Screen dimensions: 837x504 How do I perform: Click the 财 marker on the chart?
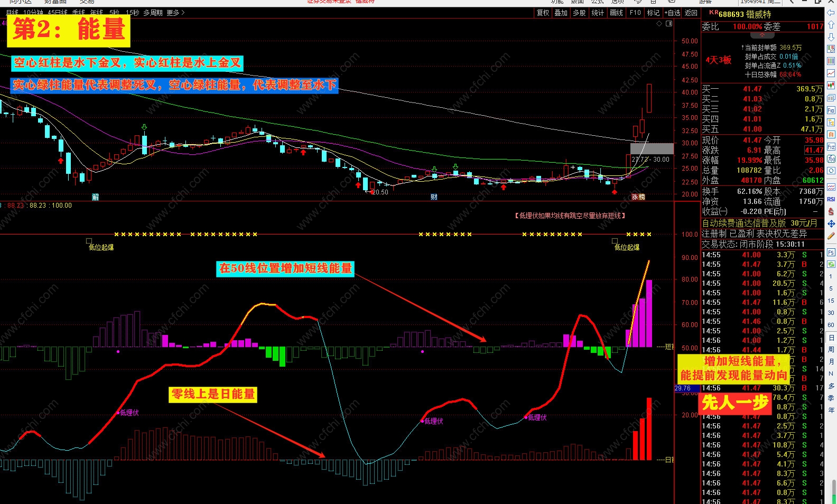(x=434, y=197)
